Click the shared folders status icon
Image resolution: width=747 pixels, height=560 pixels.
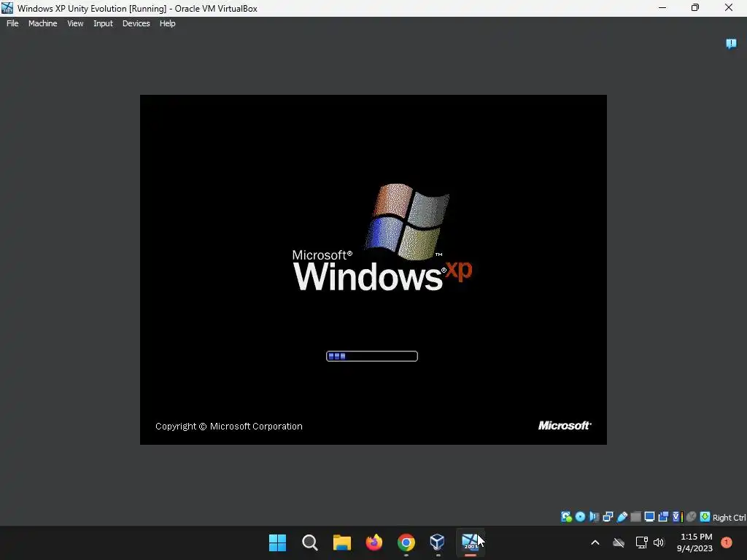click(635, 517)
